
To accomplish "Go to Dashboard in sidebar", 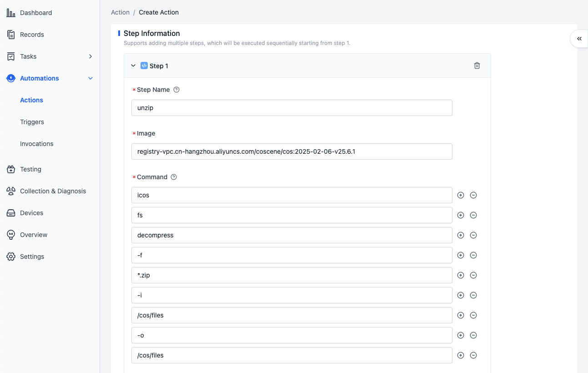I will [x=35, y=13].
